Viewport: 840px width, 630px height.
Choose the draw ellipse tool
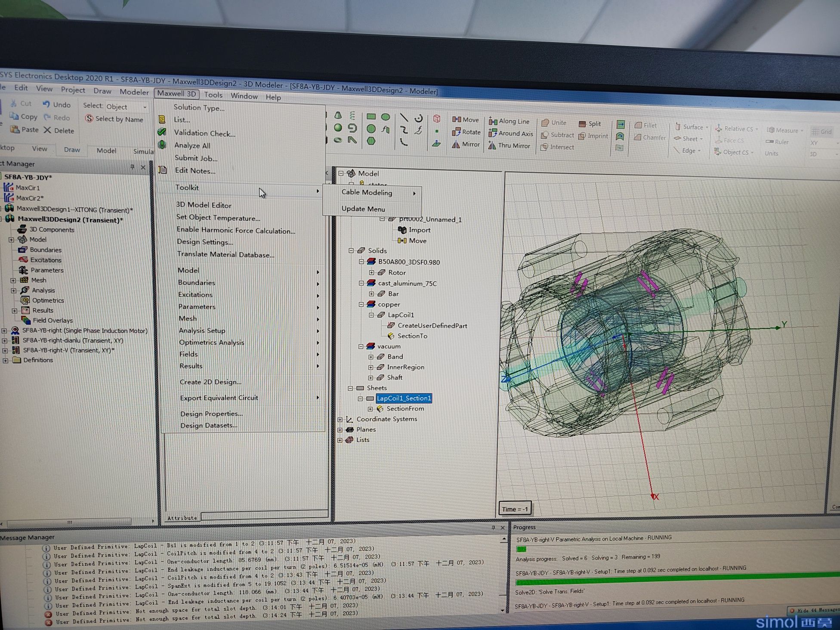386,117
